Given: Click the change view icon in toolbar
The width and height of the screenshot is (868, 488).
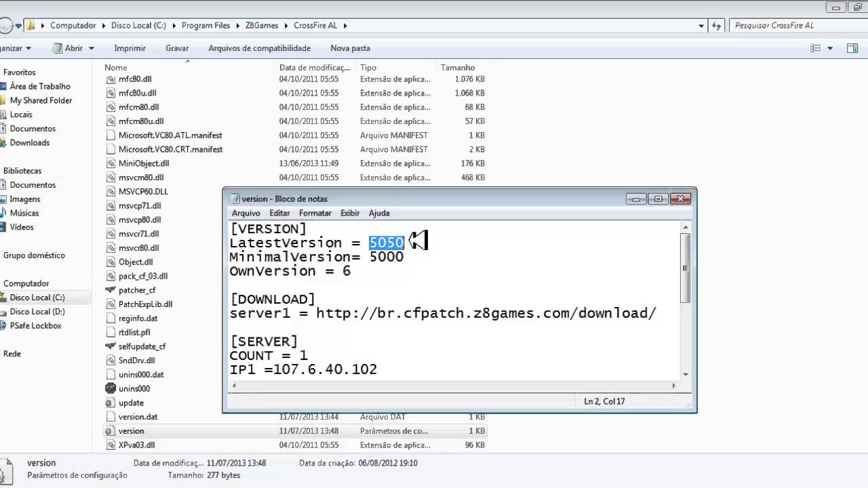Looking at the screenshot, I should [816, 48].
